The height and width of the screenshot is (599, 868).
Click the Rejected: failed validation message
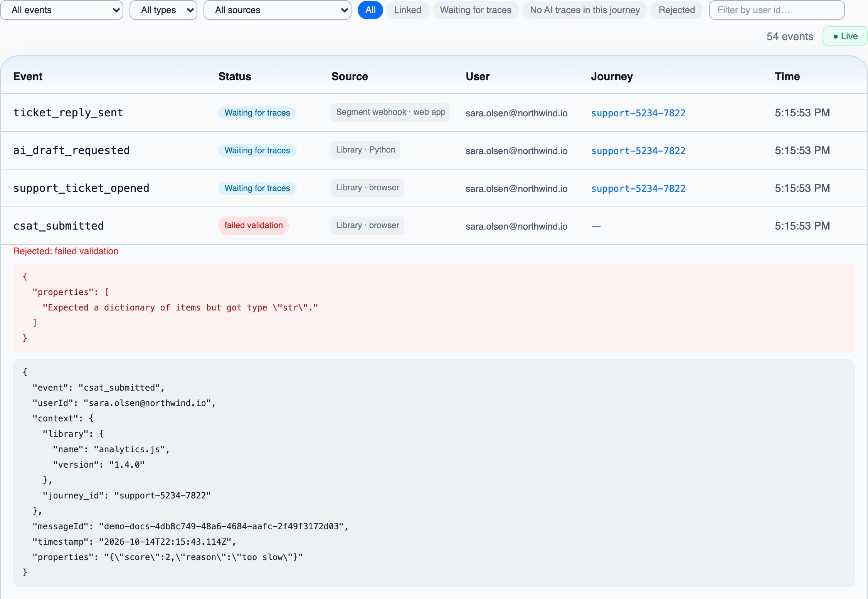(x=66, y=251)
